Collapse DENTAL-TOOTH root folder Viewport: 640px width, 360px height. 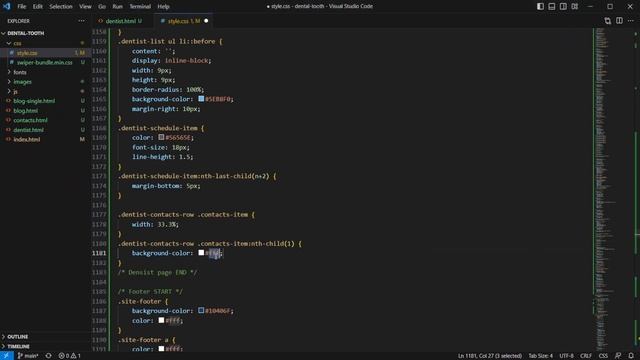25,33
